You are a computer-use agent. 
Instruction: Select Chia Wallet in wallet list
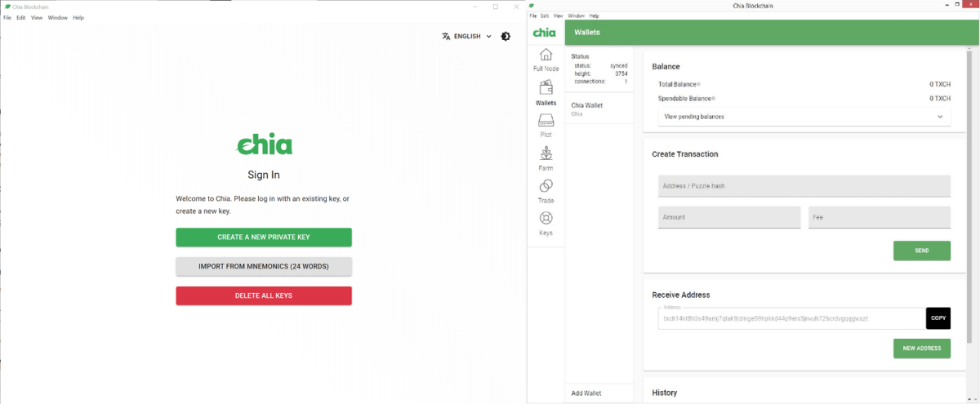click(599, 109)
